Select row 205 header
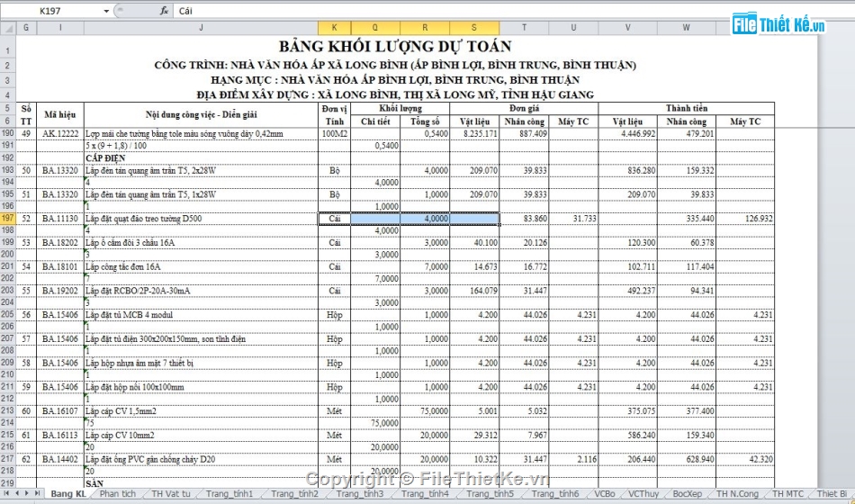Image resolution: width=855 pixels, height=504 pixels. pyautogui.click(x=8, y=315)
